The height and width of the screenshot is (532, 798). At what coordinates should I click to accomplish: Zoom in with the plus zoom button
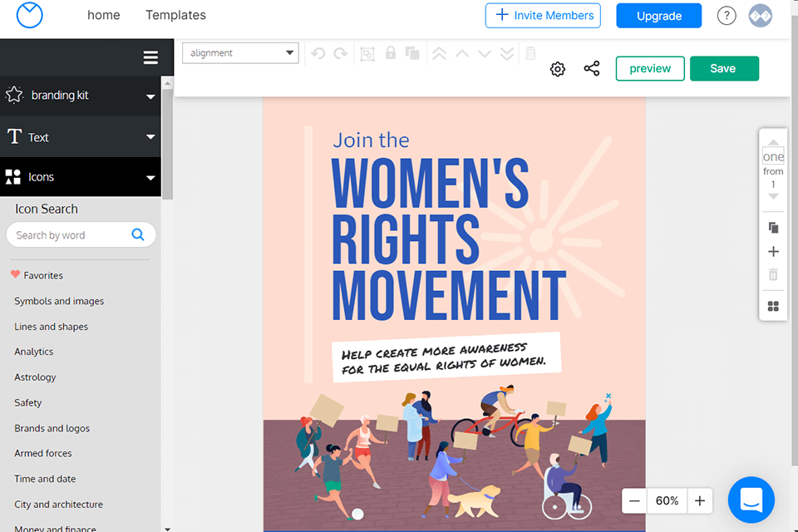click(700, 500)
